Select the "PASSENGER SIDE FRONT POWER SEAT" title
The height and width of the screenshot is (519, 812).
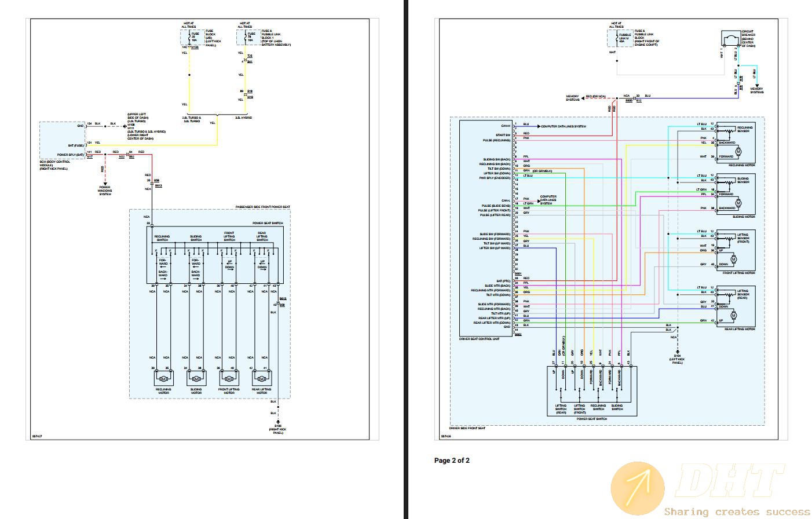tap(262, 207)
